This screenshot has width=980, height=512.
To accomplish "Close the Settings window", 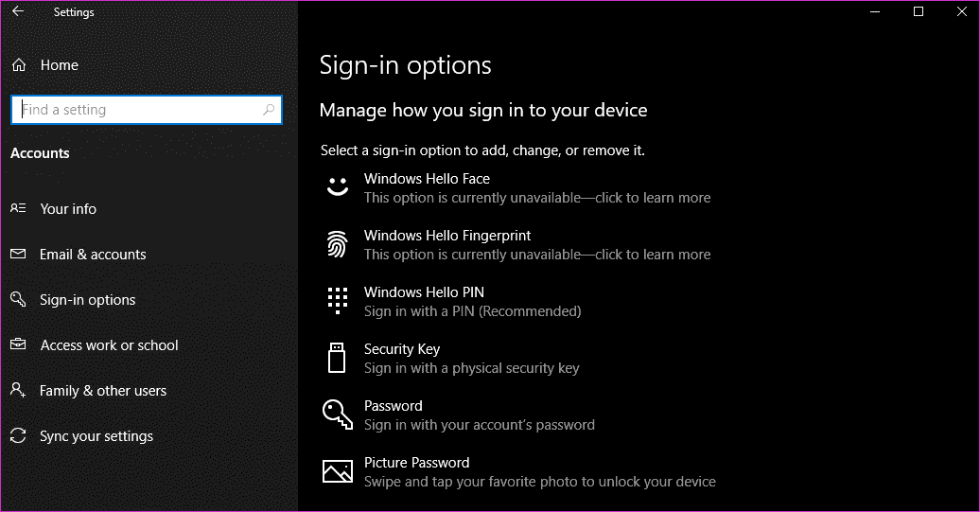I will 962,11.
